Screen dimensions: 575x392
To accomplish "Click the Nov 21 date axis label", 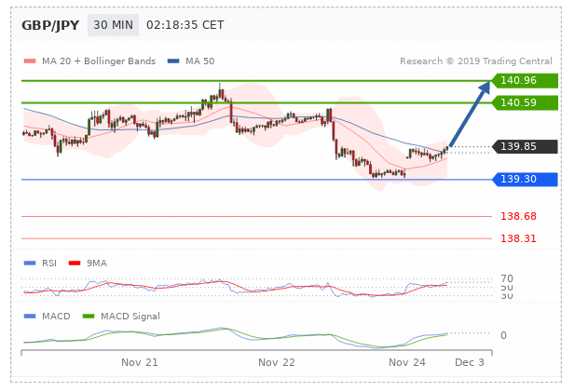I will 140,363.
